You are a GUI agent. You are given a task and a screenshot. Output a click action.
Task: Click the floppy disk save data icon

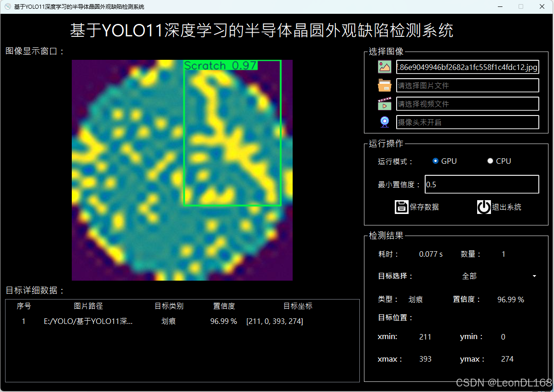pos(402,207)
